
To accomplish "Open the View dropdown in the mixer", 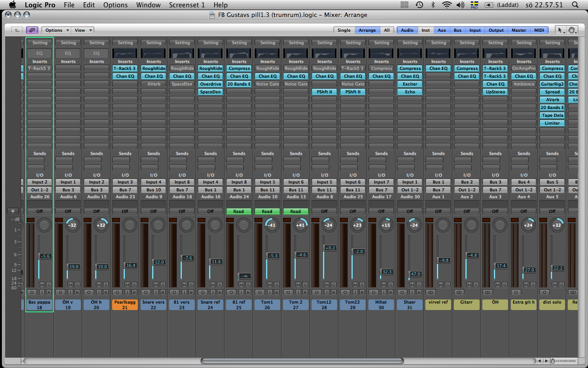I will click(x=83, y=30).
